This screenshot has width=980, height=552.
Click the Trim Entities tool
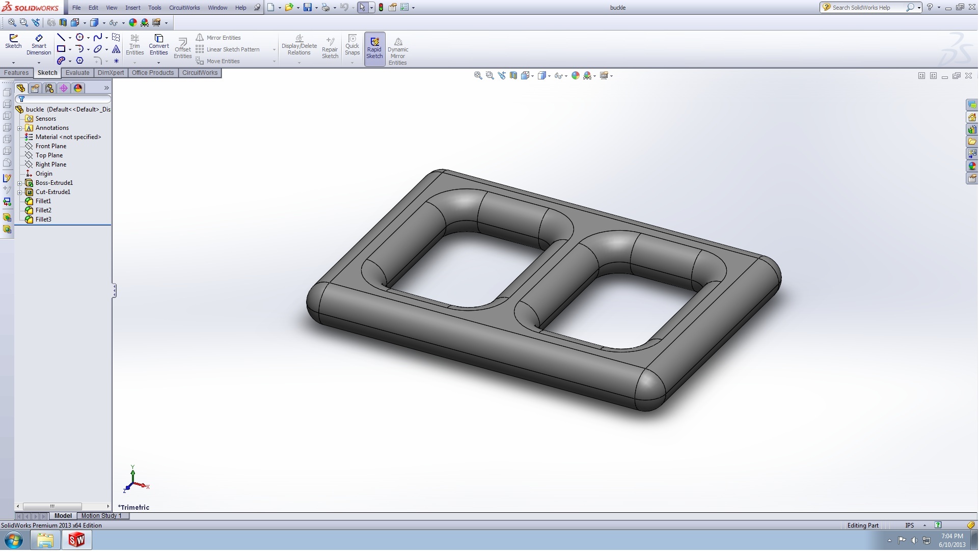(x=135, y=45)
